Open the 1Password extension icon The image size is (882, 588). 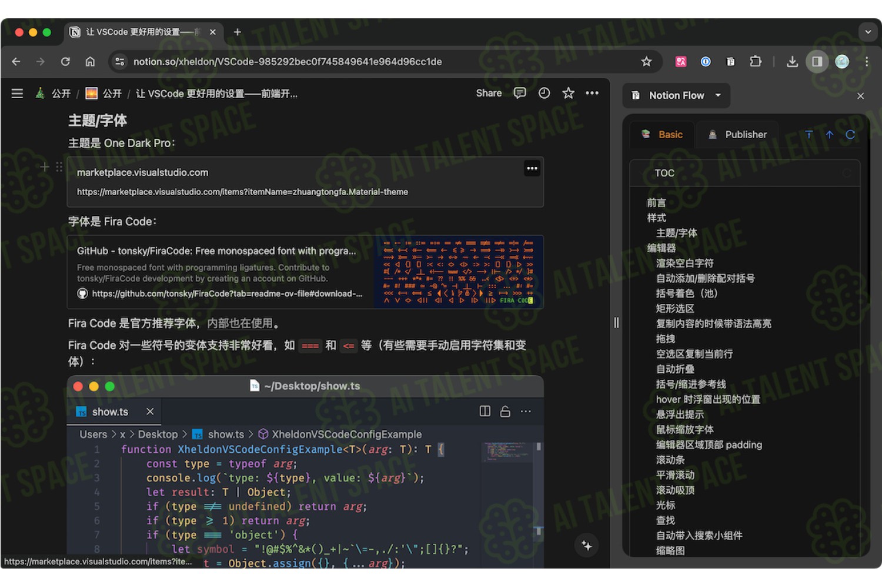click(x=706, y=62)
